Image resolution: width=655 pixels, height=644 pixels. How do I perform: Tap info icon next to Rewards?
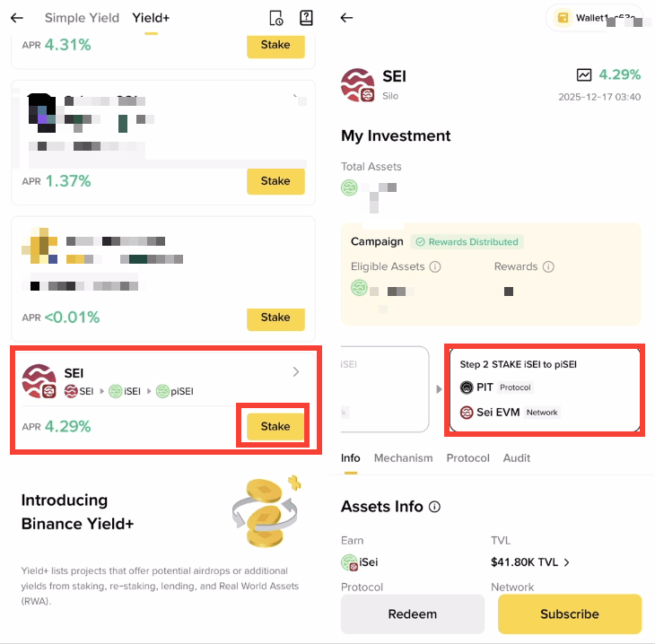[x=548, y=266]
